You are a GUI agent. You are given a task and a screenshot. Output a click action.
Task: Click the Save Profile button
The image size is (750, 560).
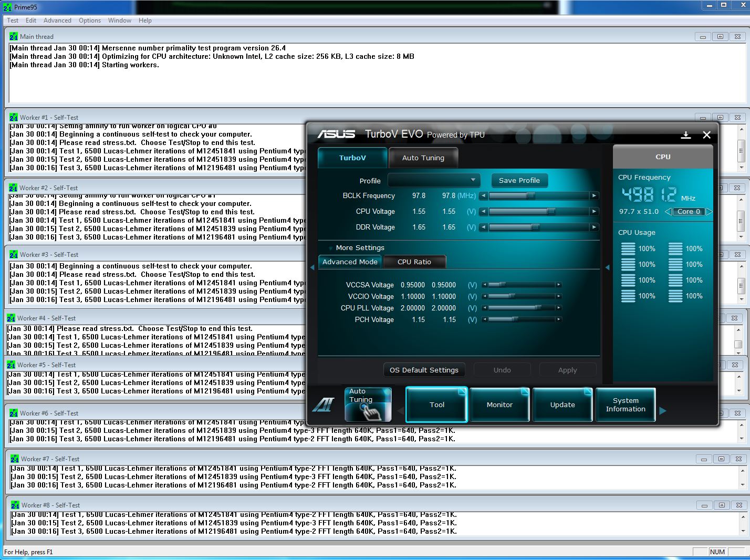(x=519, y=180)
